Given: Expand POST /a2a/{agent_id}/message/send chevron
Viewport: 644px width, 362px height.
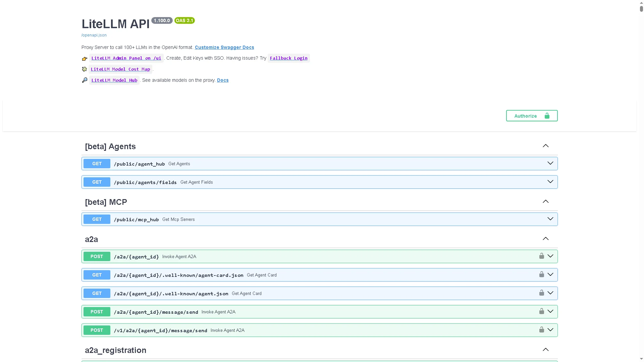Looking at the screenshot, I should (550, 311).
